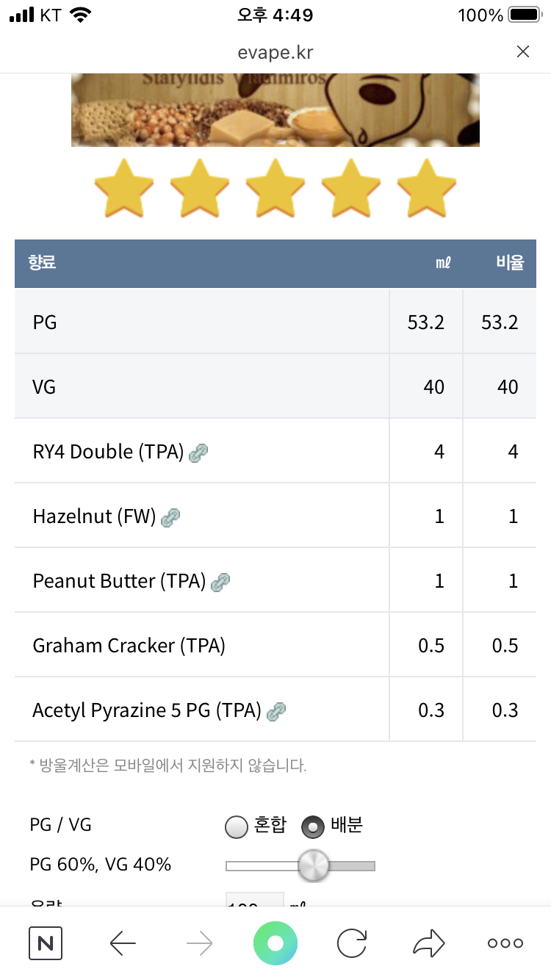The width and height of the screenshot is (551, 980).
Task: Tap the recipe banner image
Action: (275, 110)
